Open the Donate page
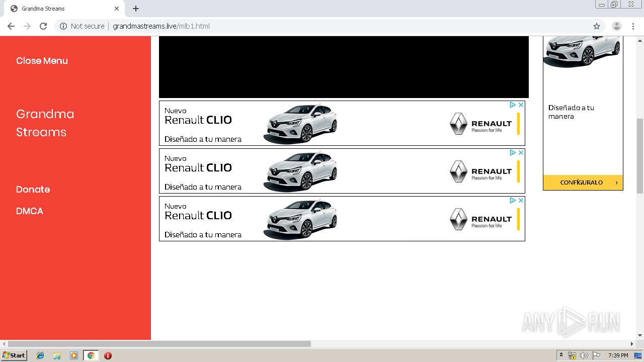 pyautogui.click(x=33, y=190)
